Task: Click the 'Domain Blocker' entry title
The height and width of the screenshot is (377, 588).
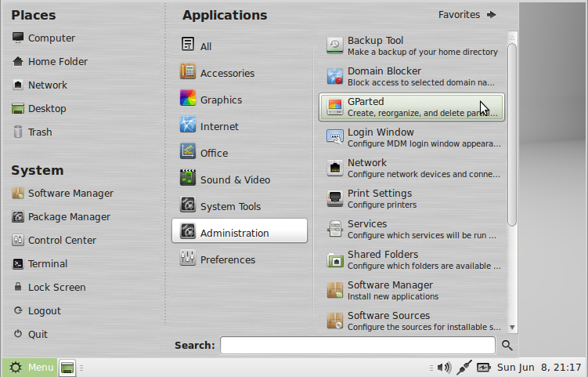Action: click(384, 71)
